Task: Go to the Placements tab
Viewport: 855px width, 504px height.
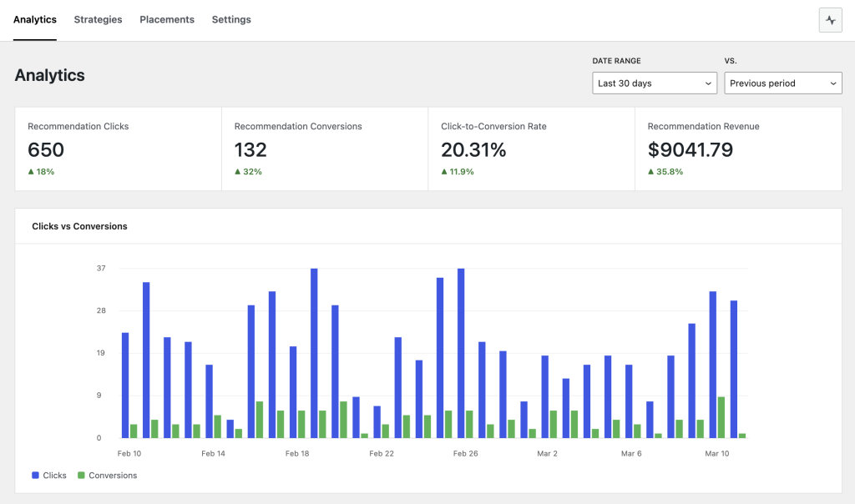Action: click(167, 20)
